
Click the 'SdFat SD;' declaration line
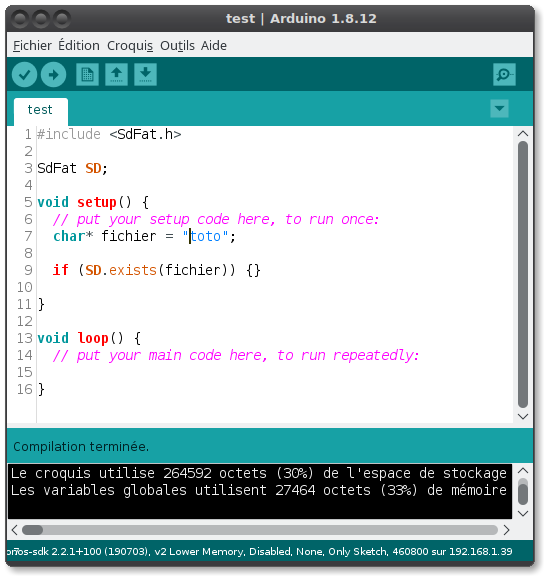coord(72,169)
